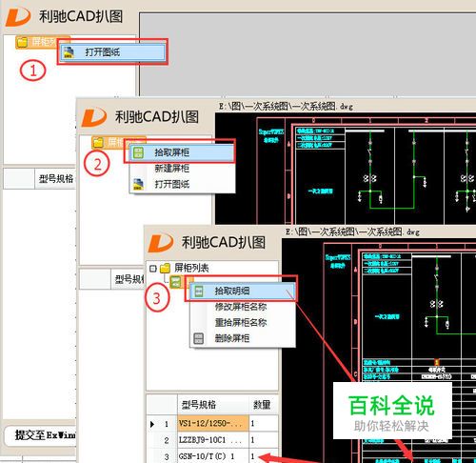The height and width of the screenshot is (463, 476).
Task: Select 拾取明细 in the third window menu
Action: click(x=242, y=291)
